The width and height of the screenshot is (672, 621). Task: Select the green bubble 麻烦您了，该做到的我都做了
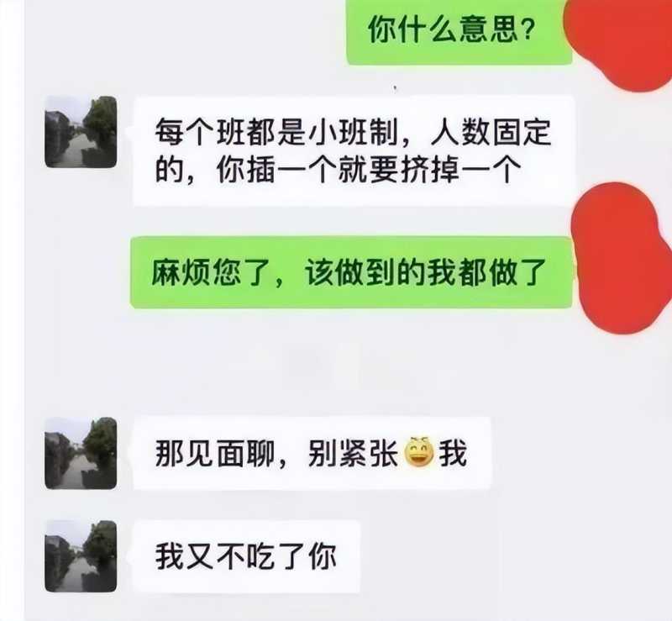tap(351, 272)
